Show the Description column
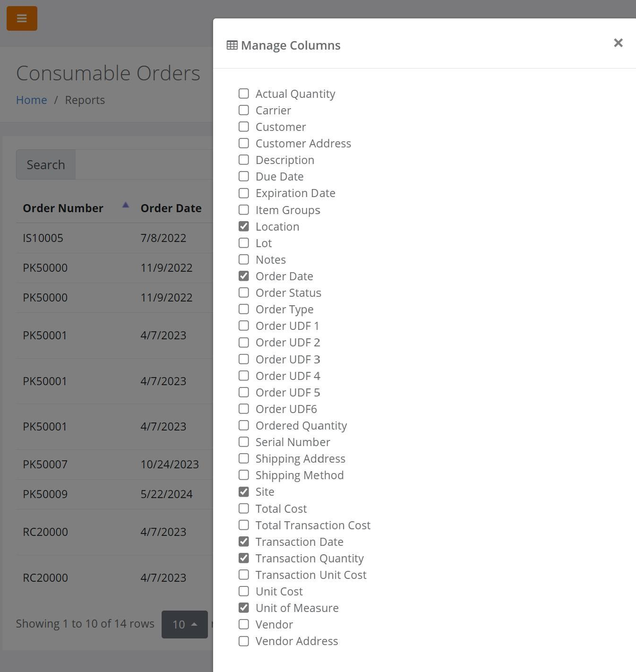 tap(244, 160)
